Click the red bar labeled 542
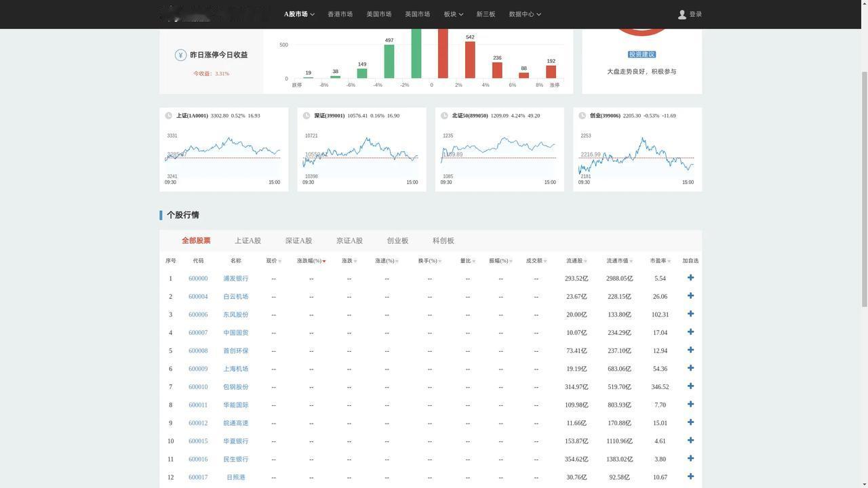This screenshot has height=488, width=868. click(470, 60)
